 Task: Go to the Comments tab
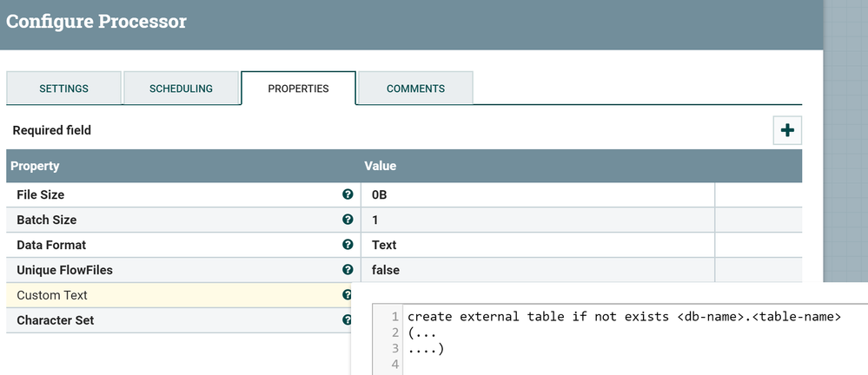(x=415, y=89)
